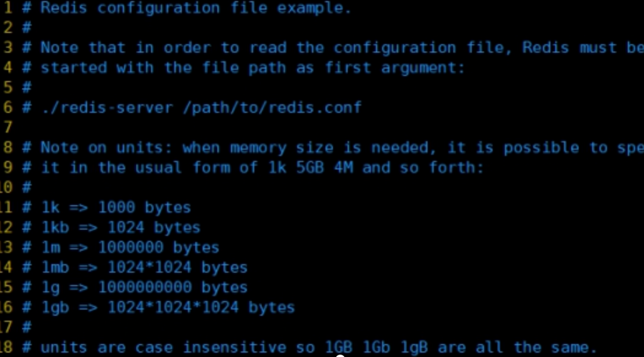
Task: Click the word "configuration" in line 3
Action: pos(395,47)
